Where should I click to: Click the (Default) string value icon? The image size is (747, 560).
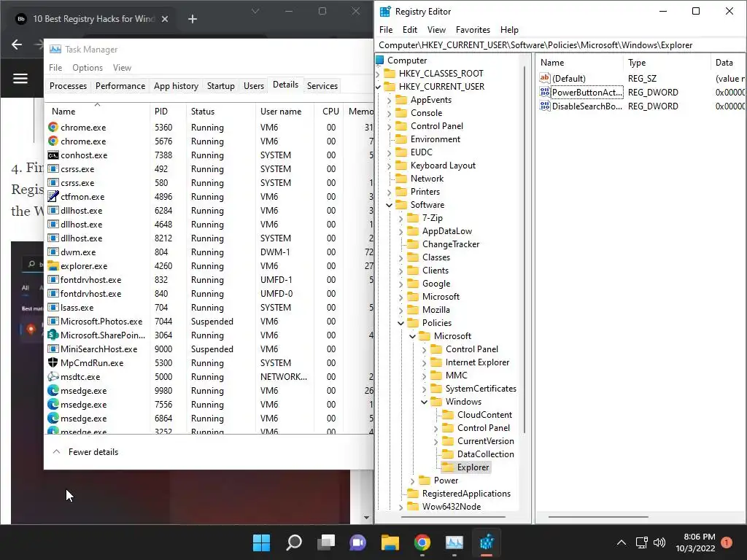click(544, 78)
